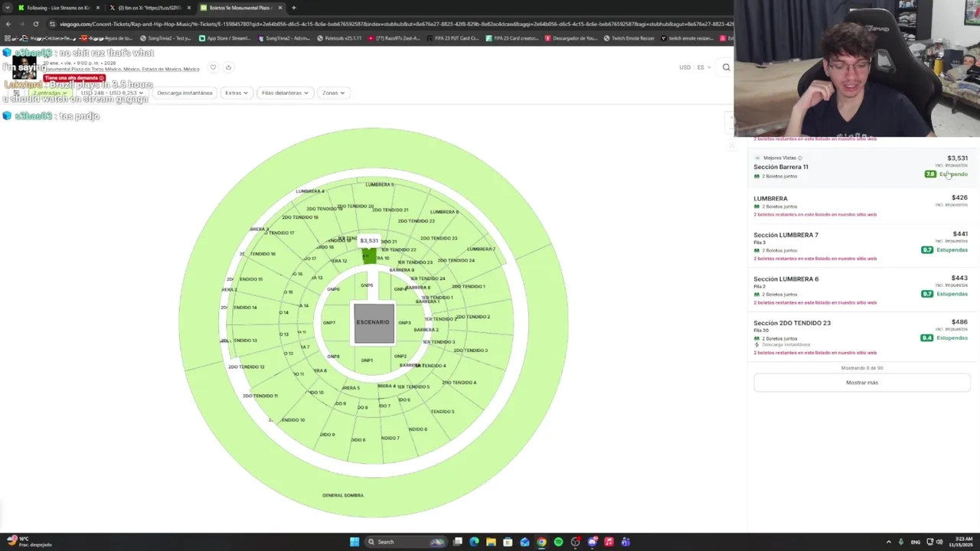The height and width of the screenshot is (551, 980).
Task: Click the Mostrando 6 de 90 text
Action: click(862, 368)
